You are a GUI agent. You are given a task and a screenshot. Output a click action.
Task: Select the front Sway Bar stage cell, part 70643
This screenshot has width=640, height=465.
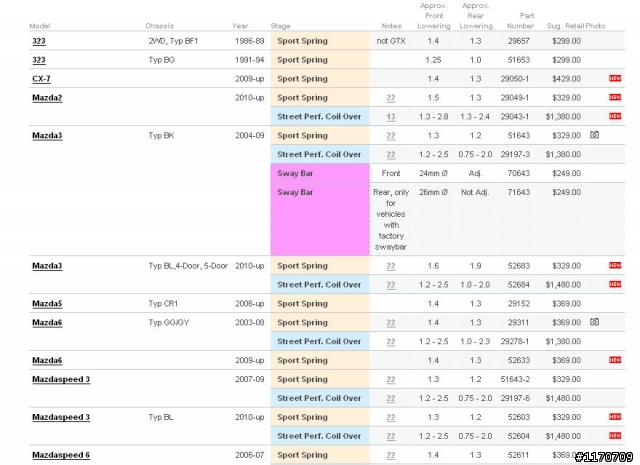click(x=320, y=173)
